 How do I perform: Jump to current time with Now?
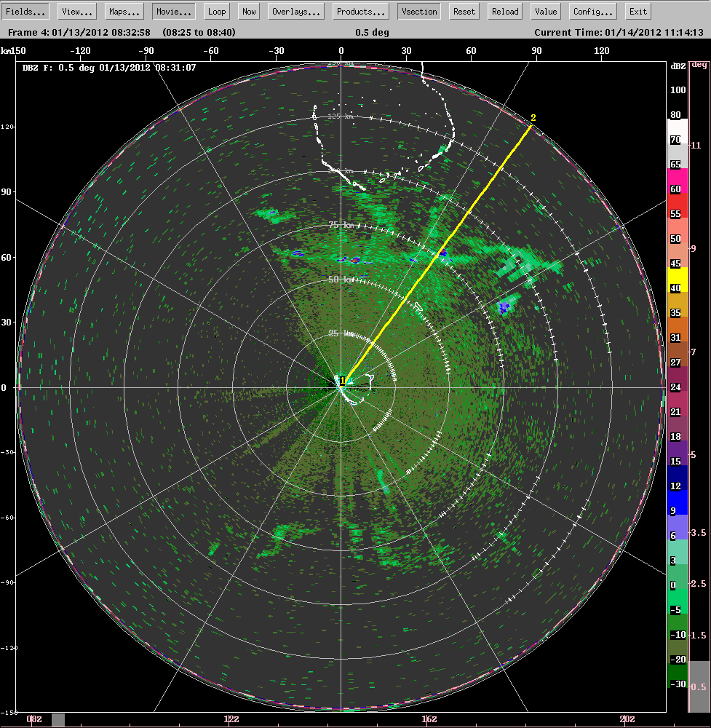click(248, 11)
